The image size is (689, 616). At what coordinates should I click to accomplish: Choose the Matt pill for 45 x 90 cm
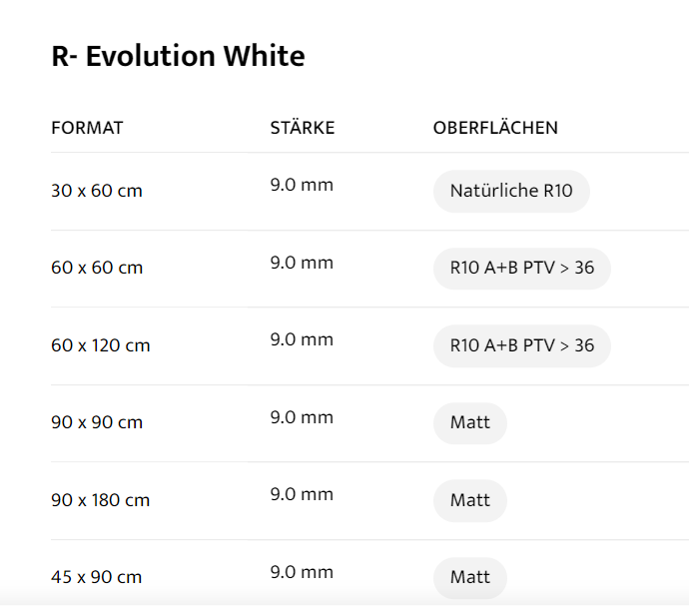coord(469,577)
